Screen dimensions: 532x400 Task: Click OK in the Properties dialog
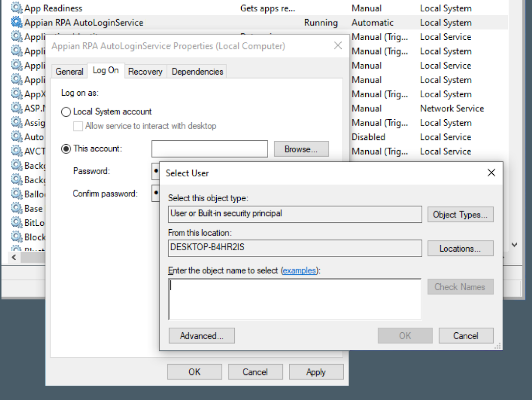[194, 372]
